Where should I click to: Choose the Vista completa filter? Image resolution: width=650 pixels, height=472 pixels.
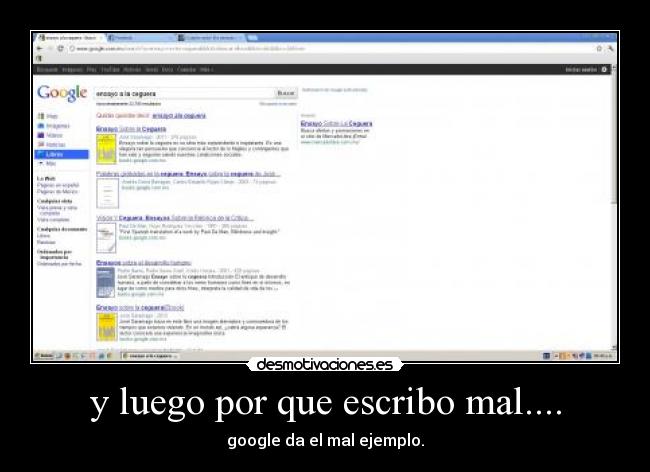click(53, 220)
